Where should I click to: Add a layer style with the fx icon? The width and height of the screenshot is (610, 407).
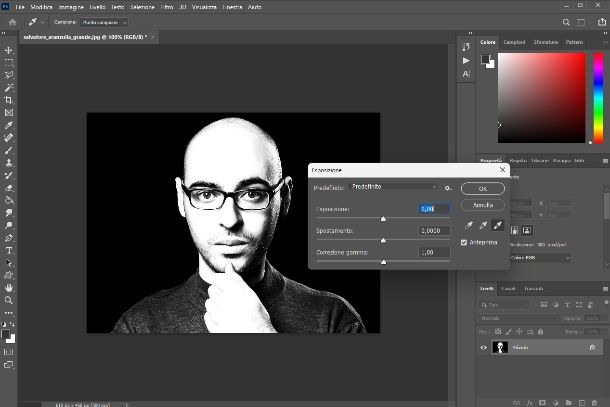(x=529, y=403)
